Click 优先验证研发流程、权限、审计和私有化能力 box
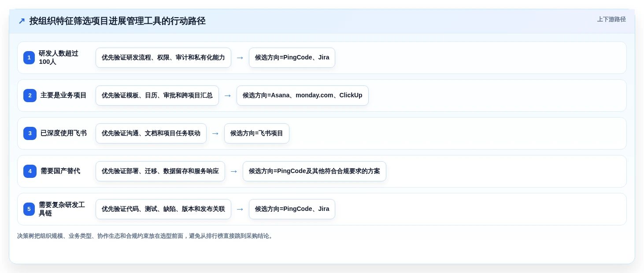The height and width of the screenshot is (273, 644). 163,58
